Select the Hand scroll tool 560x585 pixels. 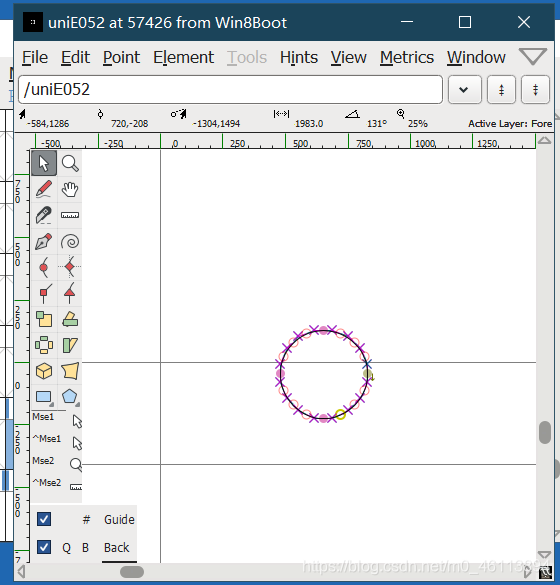(70, 189)
